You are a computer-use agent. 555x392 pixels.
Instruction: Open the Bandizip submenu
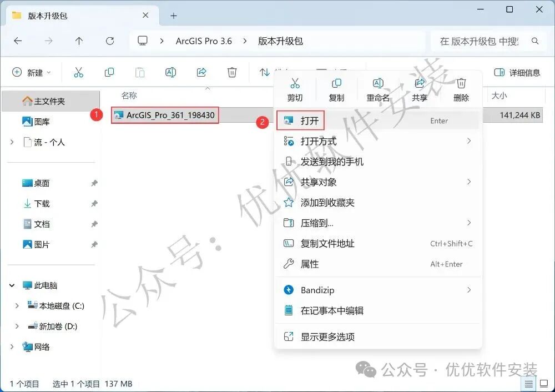[377, 290]
